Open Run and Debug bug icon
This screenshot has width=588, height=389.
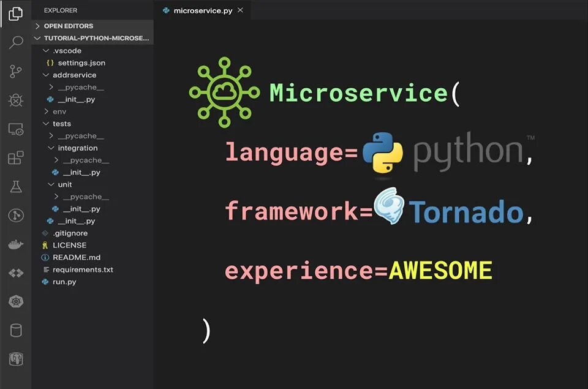tap(15, 100)
